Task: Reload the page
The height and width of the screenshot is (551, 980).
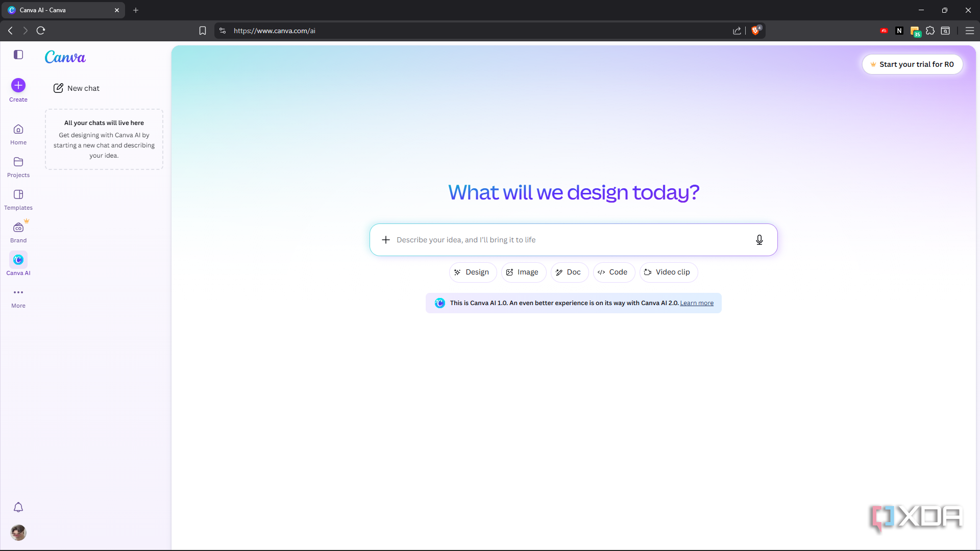Action: (x=41, y=31)
